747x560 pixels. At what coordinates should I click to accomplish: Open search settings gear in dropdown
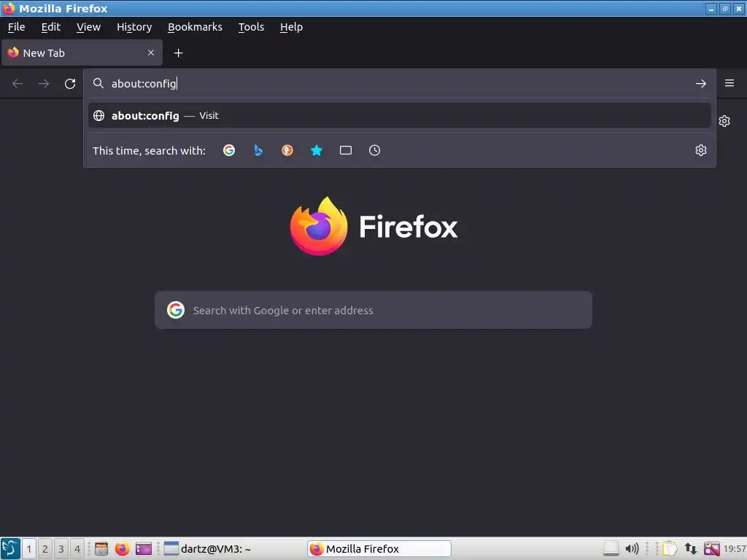coord(701,150)
